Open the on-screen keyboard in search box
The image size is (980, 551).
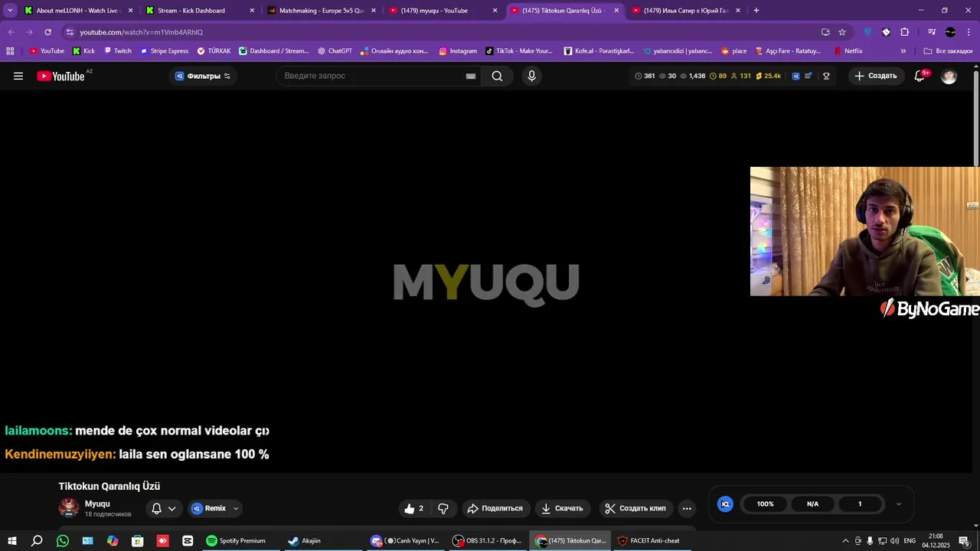pos(471,76)
